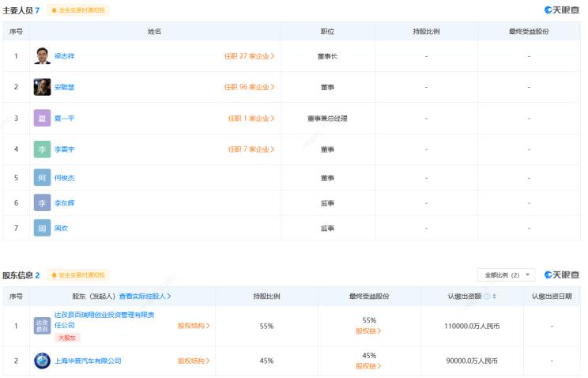Open 股权结构 for 上海华普汽车有限公司
588x378 pixels.
click(x=194, y=361)
